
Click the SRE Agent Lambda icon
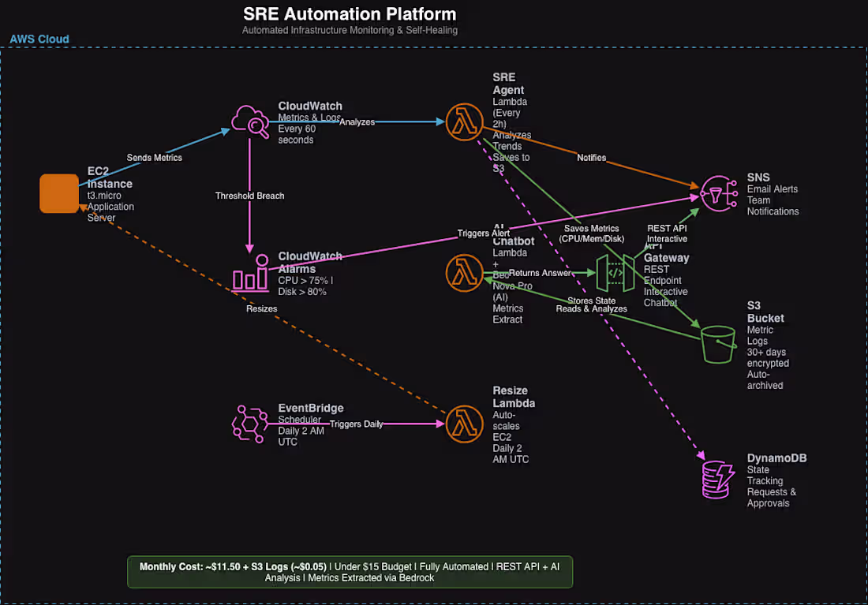pyautogui.click(x=465, y=121)
